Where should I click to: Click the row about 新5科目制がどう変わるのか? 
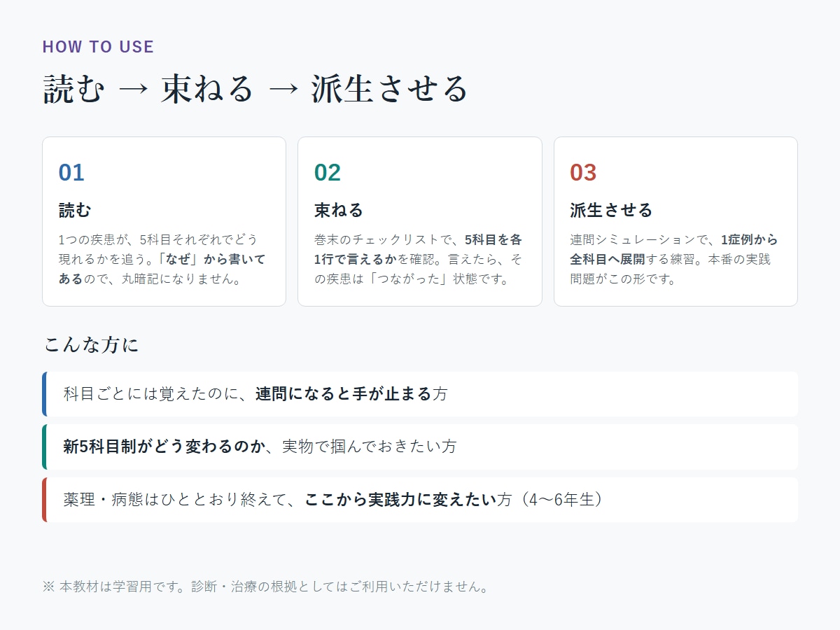pyautogui.click(x=420, y=447)
